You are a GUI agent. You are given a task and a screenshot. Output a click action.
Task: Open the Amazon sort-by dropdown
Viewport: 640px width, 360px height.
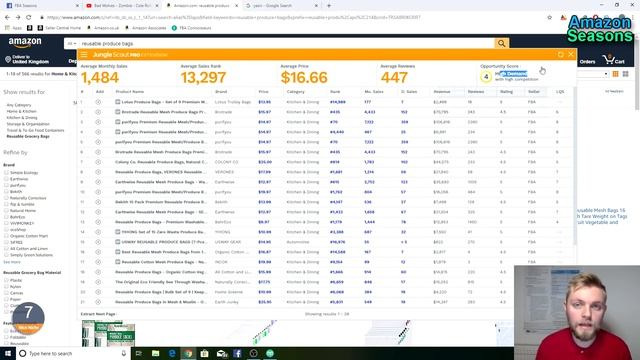point(594,74)
